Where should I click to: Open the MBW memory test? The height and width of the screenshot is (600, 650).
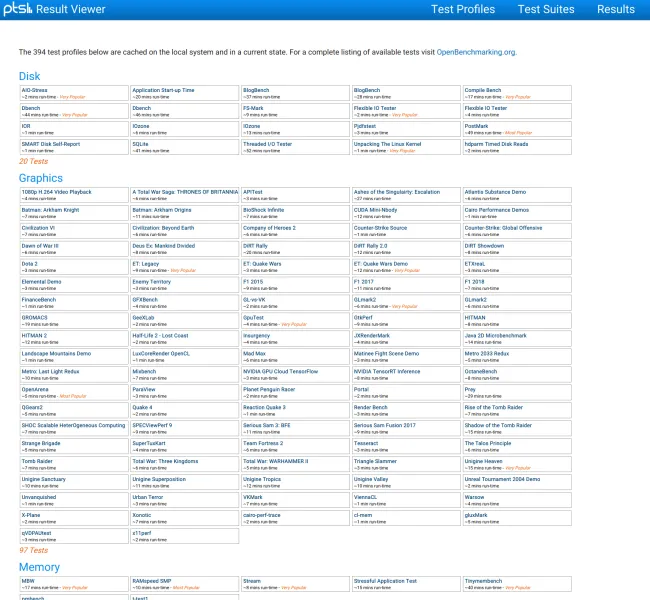tap(74, 584)
